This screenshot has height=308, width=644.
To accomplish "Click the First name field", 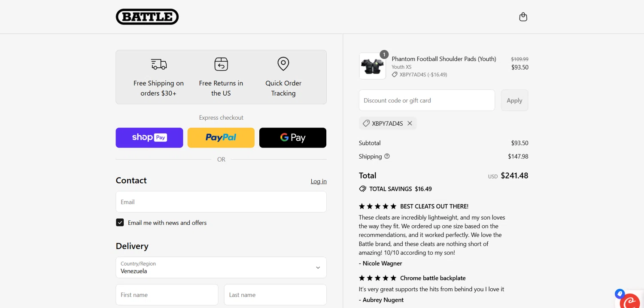I will pyautogui.click(x=167, y=295).
